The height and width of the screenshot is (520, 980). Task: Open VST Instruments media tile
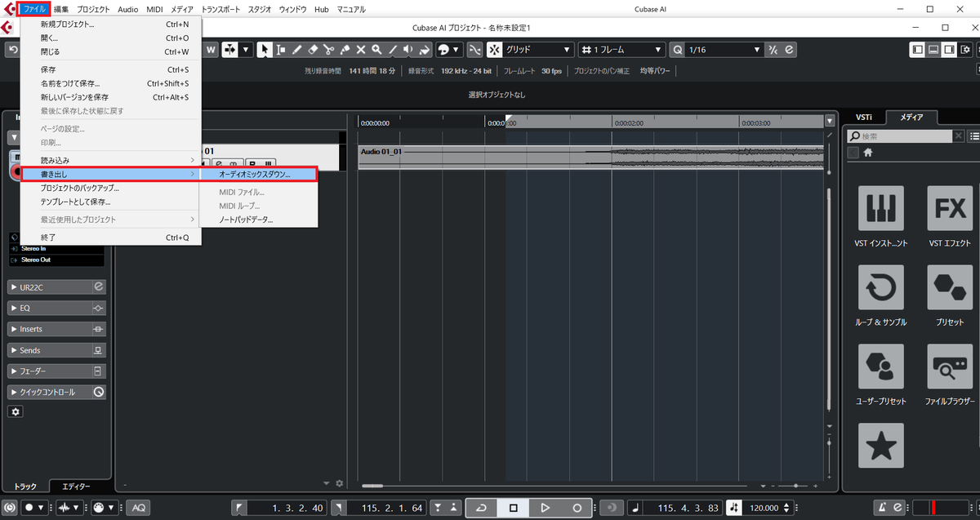pos(881,207)
